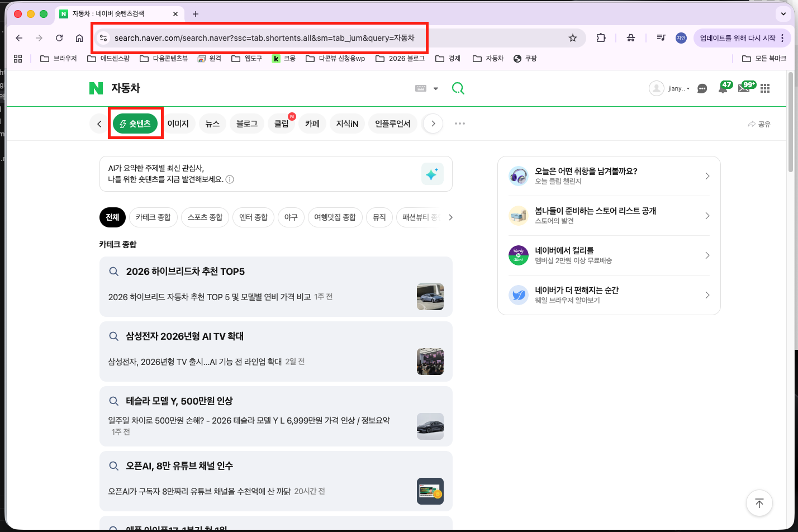798x532 pixels.
Task: Click the scroll-to-top arrow button
Action: 759,503
